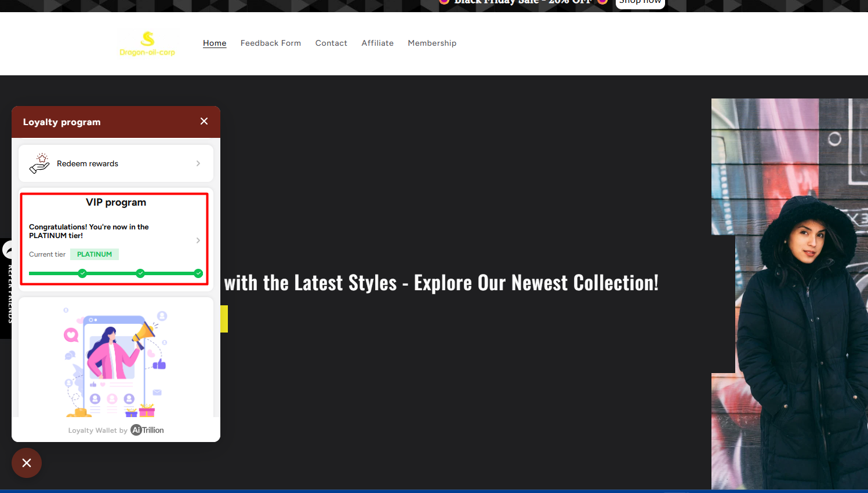The image size is (868, 493).
Task: Click the woman in black coat photo
Action: click(790, 294)
